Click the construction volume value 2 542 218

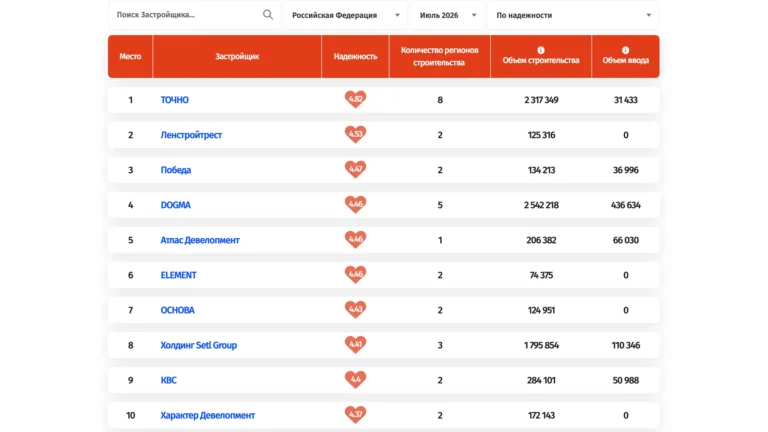point(541,205)
